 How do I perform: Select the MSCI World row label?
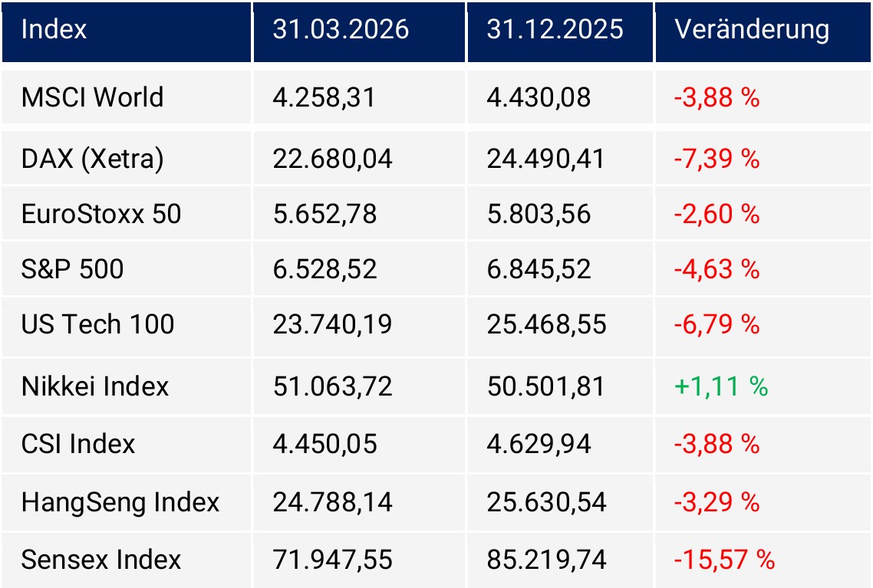(92, 98)
